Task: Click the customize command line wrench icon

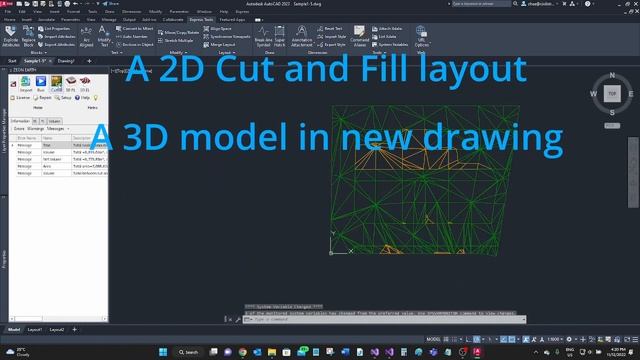Action: pyautogui.click(x=238, y=320)
